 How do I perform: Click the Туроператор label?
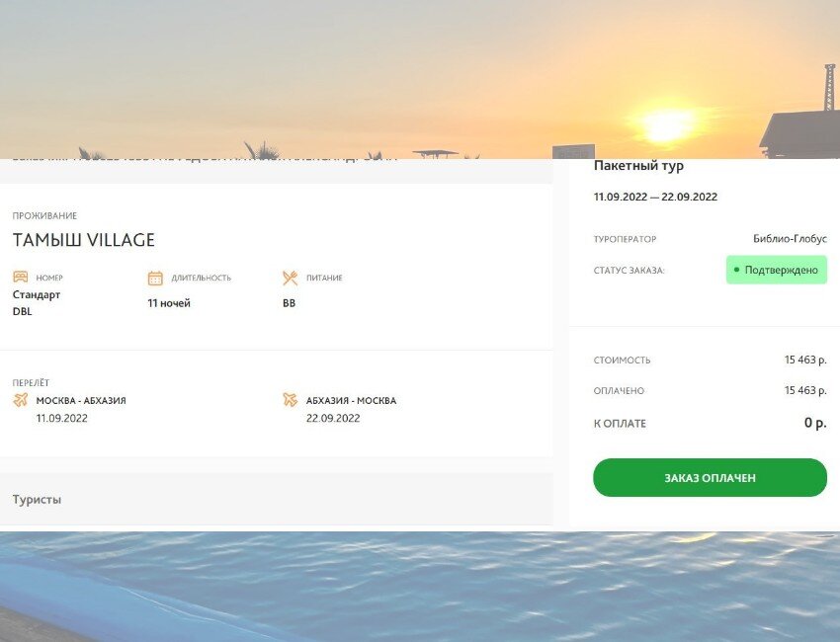click(x=625, y=239)
